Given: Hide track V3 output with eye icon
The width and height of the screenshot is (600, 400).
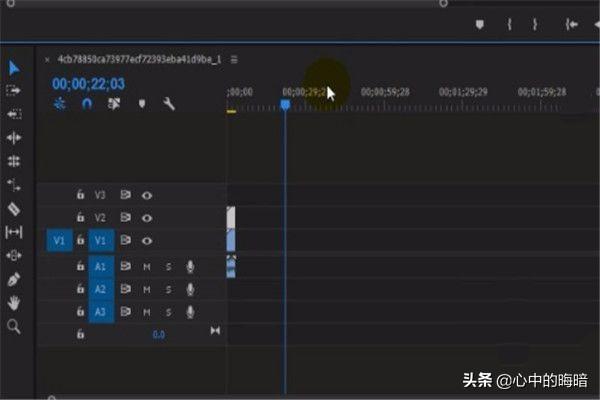Looking at the screenshot, I should click(x=147, y=195).
